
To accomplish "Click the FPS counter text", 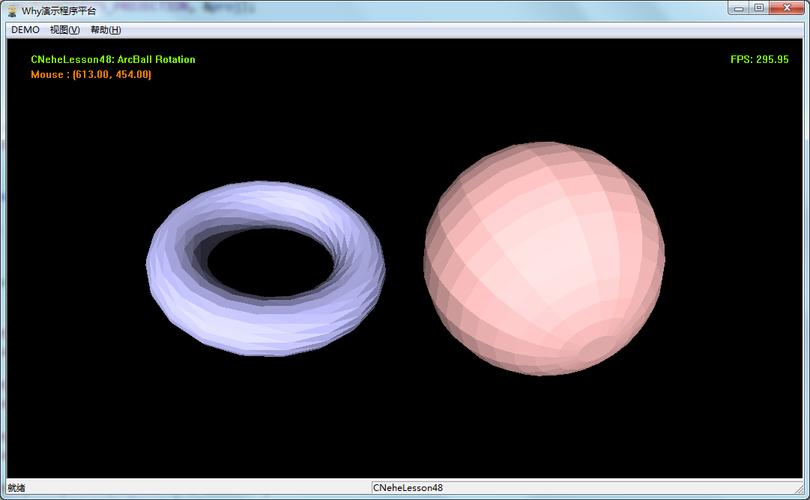I will tap(759, 59).
